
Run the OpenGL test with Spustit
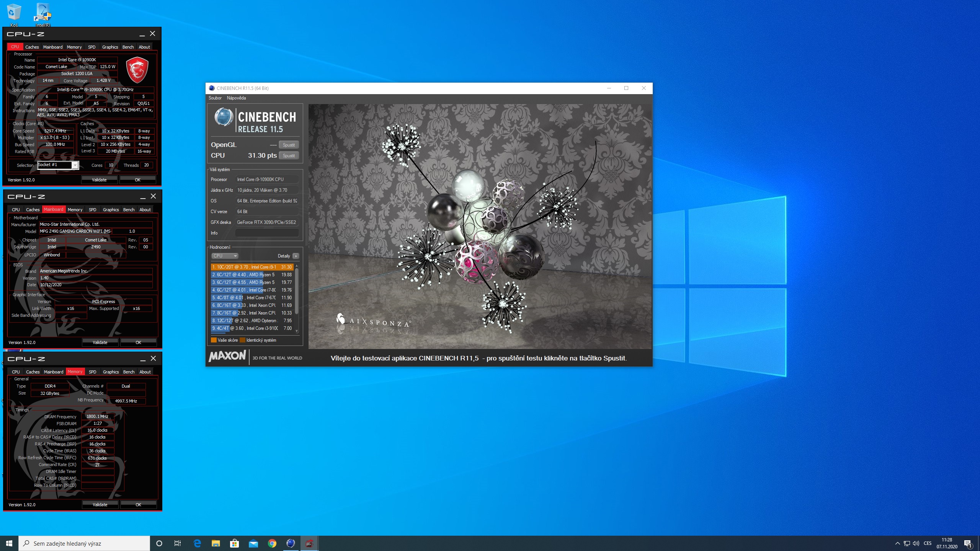[x=289, y=145]
